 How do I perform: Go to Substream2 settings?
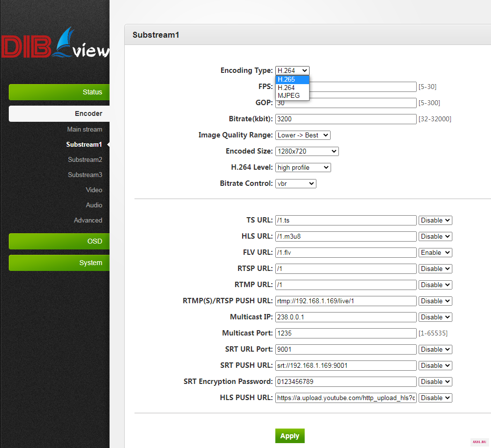[85, 159]
